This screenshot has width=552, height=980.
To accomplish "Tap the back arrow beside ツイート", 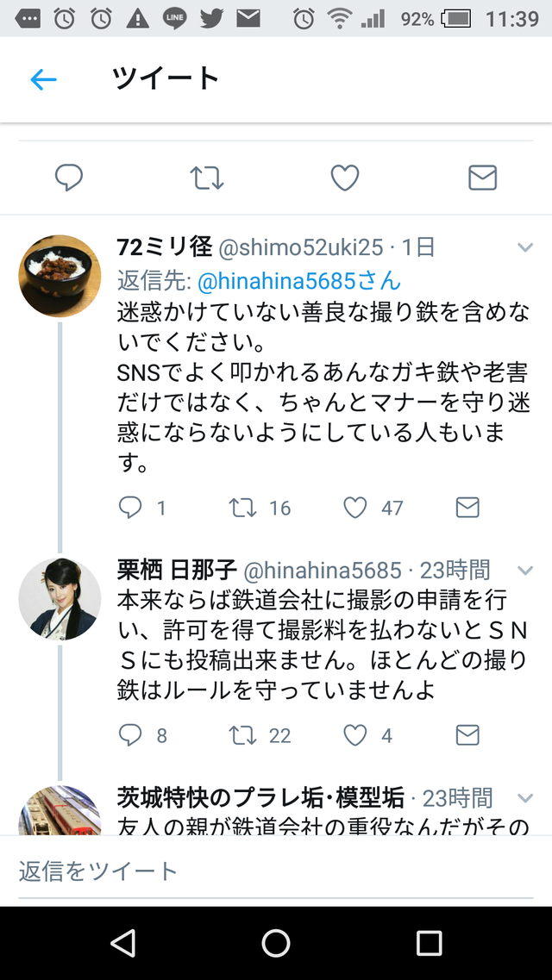I will [x=44, y=79].
